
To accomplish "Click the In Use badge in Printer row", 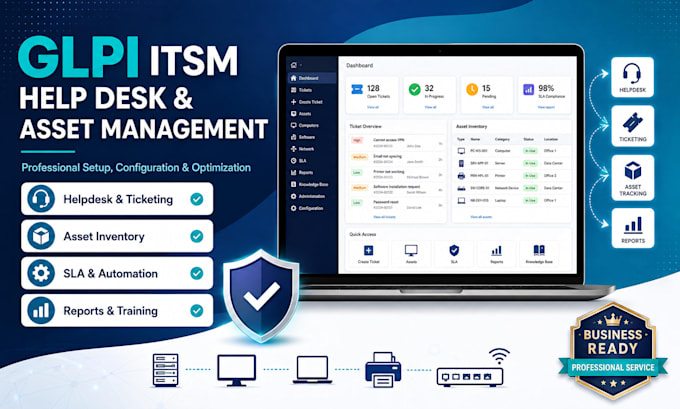I will [x=530, y=176].
